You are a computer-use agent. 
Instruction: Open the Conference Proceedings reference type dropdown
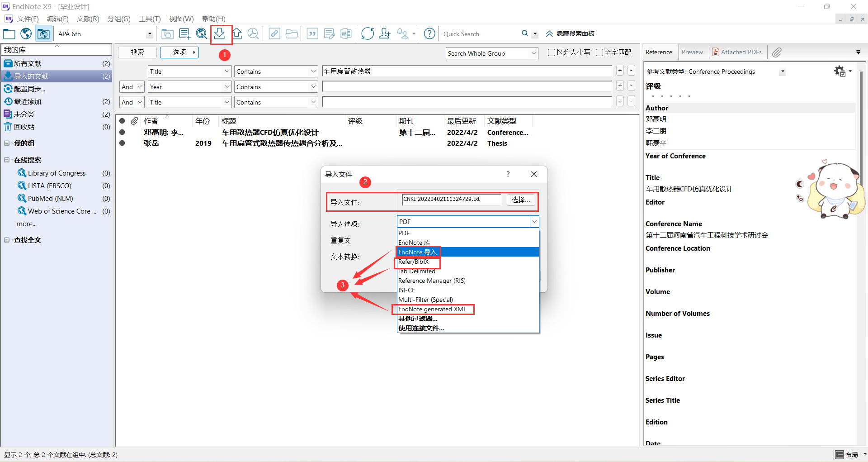[x=783, y=71]
